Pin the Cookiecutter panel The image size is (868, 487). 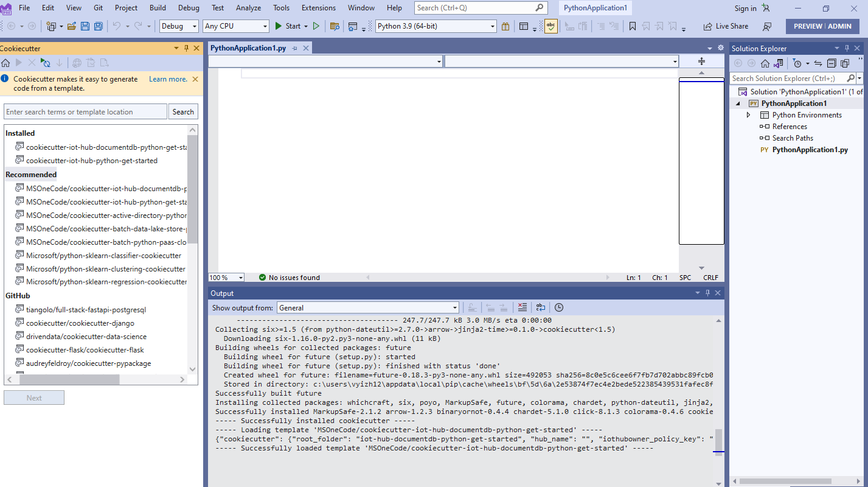187,47
